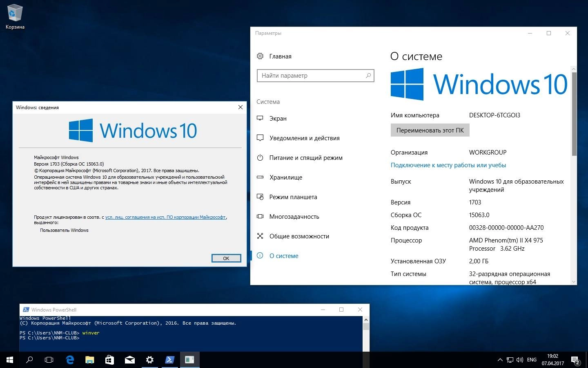
Task: Close the Windows: сведения dialog
Action: tap(241, 107)
